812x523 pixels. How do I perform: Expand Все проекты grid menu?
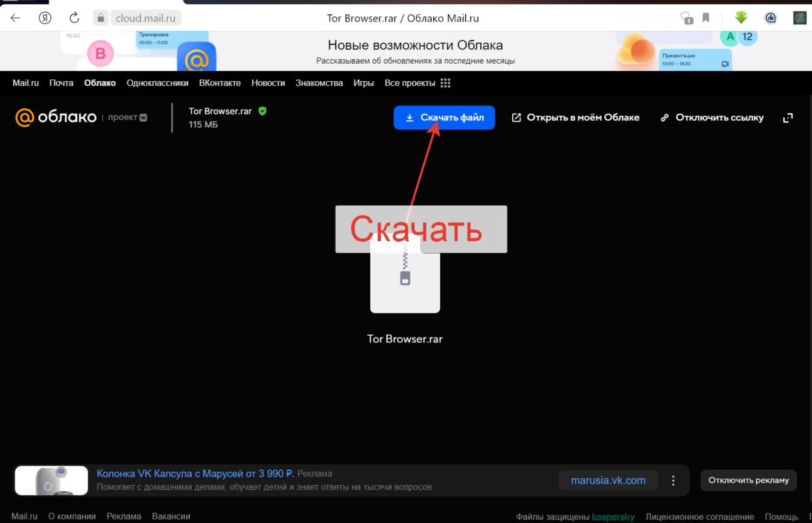418,83
